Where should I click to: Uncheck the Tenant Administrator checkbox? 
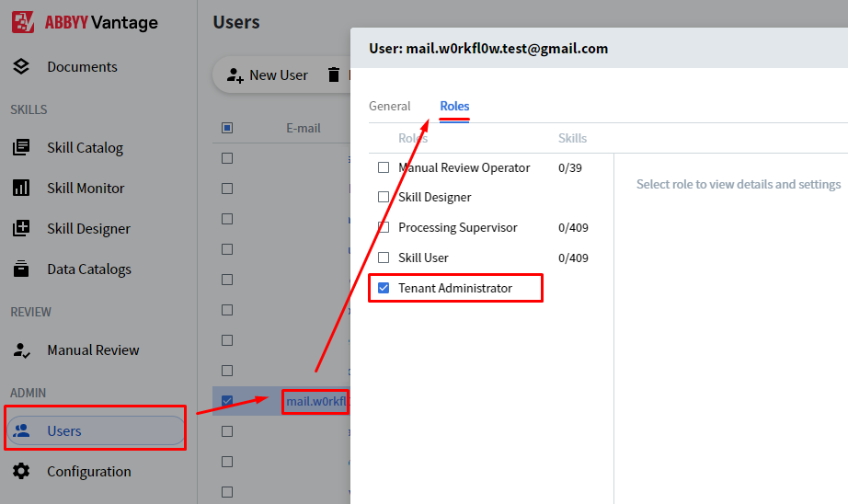coord(384,288)
